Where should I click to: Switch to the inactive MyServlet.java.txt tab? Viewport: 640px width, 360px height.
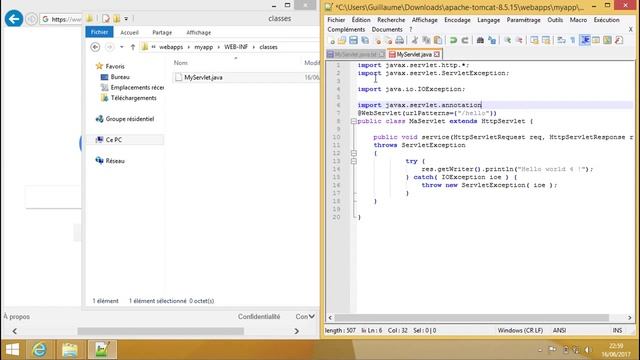[x=356, y=54]
